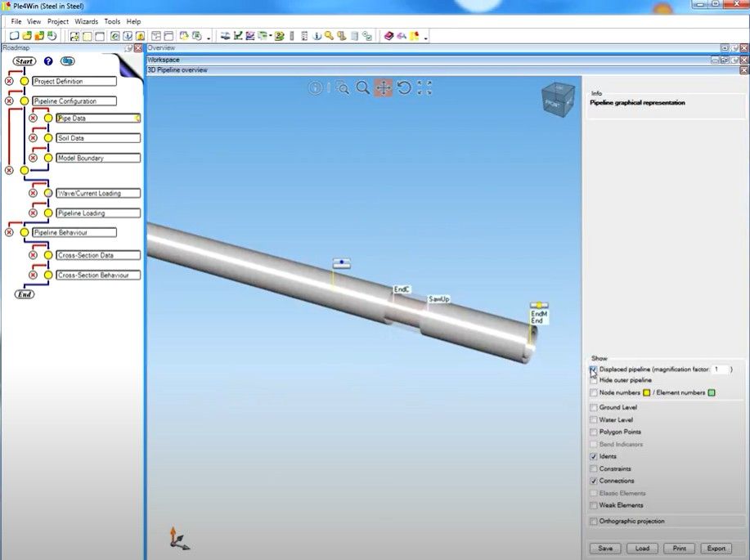Expand the yellow node before Pipeline Behaviour

[25, 232]
